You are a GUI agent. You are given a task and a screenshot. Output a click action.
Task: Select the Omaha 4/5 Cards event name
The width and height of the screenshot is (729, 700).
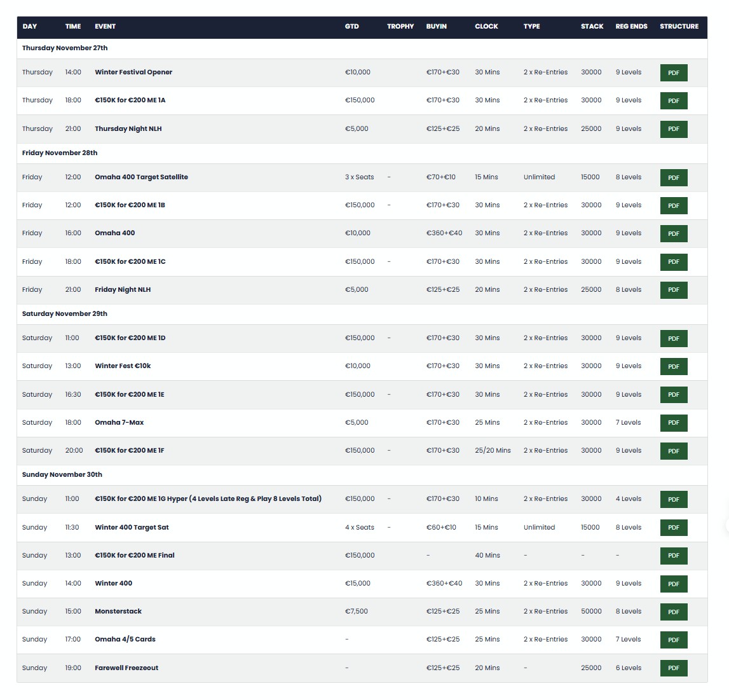click(x=125, y=640)
